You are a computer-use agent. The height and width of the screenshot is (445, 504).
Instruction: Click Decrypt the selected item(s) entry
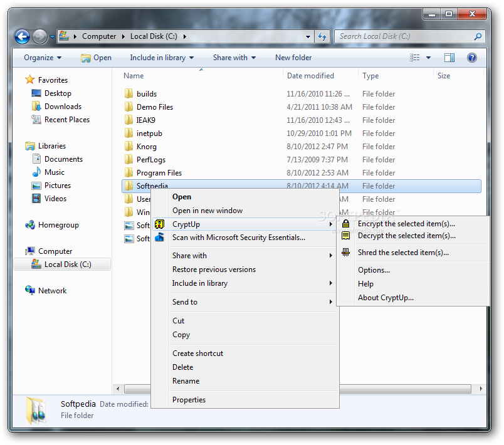413,236
